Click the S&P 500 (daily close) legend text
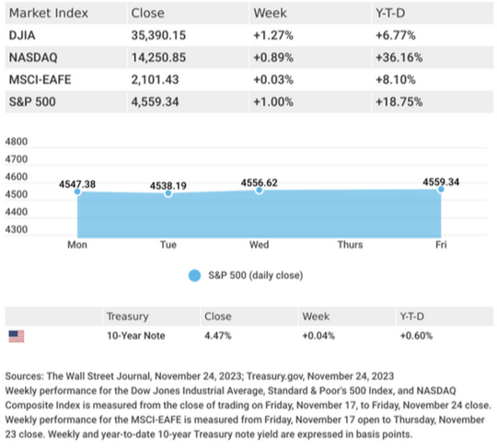 256,275
